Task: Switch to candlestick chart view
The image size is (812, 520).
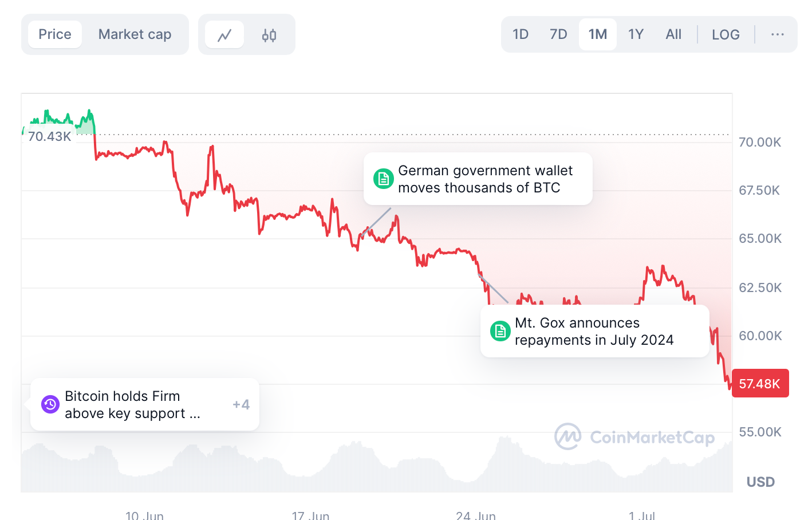Action: [269, 35]
